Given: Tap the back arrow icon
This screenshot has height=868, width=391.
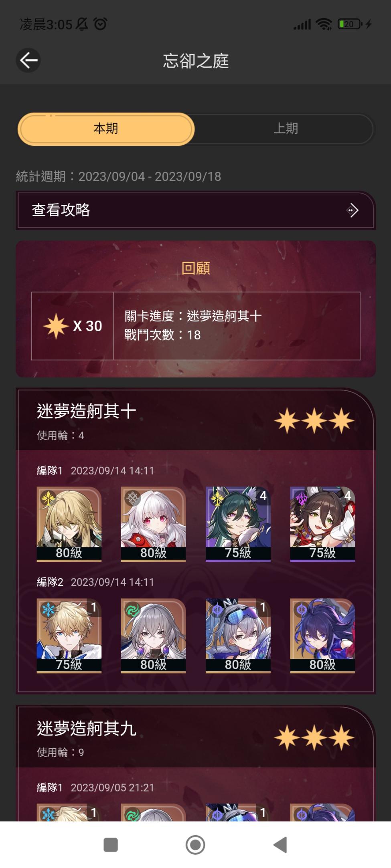Looking at the screenshot, I should [x=28, y=61].
